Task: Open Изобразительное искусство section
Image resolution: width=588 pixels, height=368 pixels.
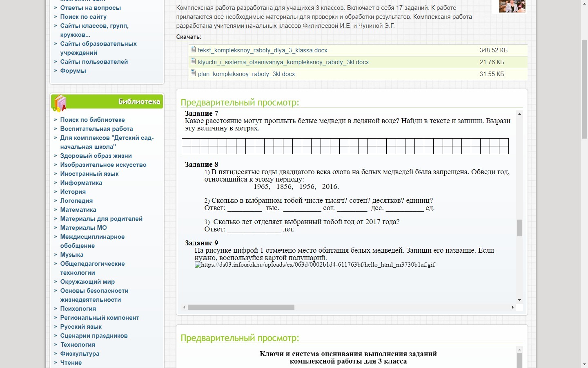Action: 103,165
